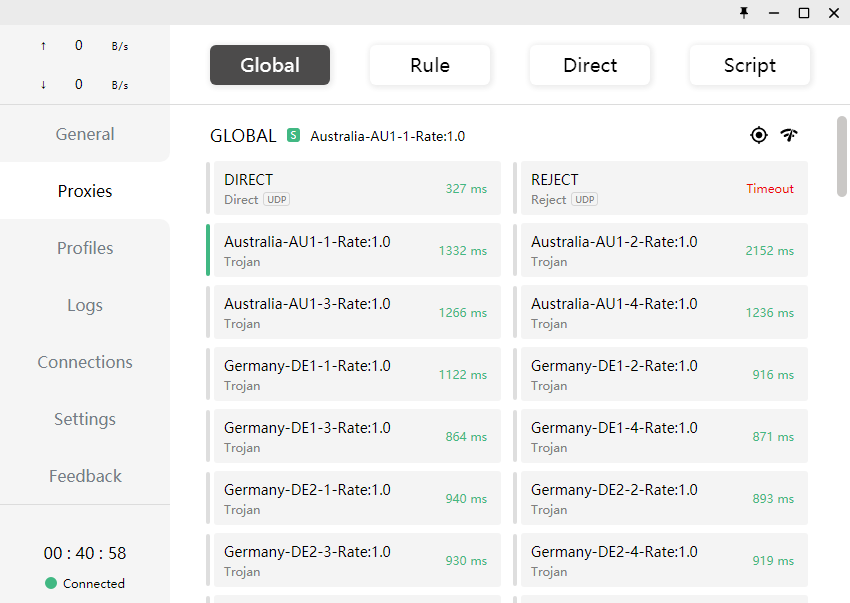Click the 864 ms latency value

coord(466,437)
